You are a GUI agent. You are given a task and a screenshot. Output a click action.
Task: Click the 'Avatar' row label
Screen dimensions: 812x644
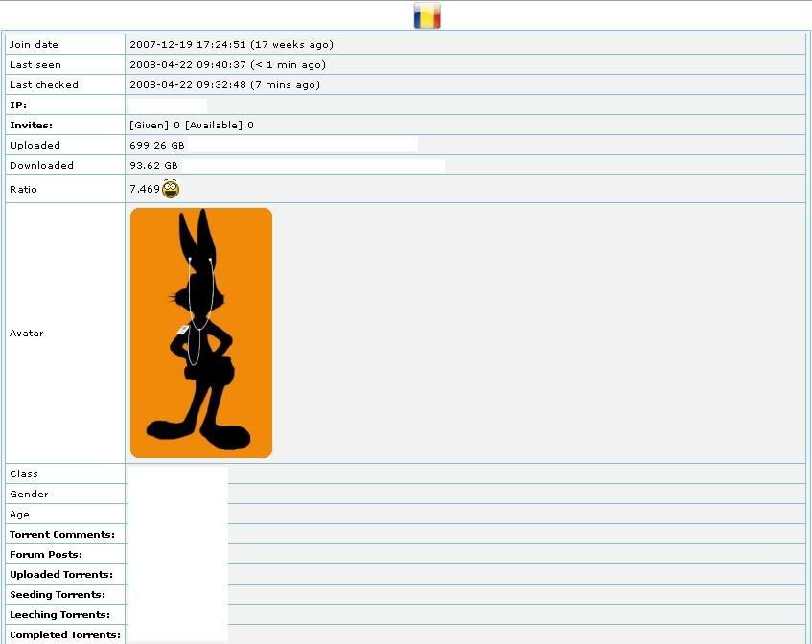pyautogui.click(x=27, y=333)
